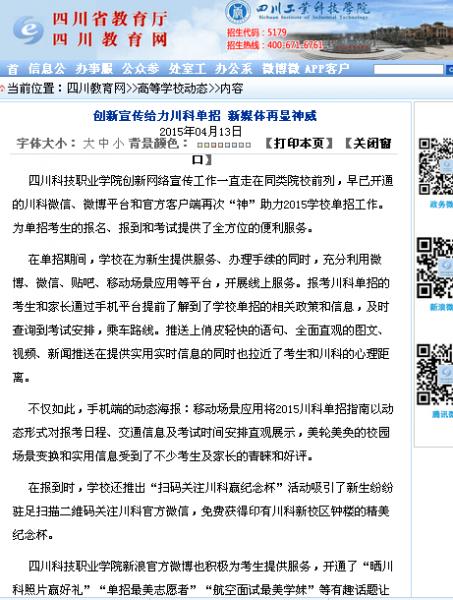453x600 pixels.
Task: Select the 办公系 navigation item
Action: [233, 69]
